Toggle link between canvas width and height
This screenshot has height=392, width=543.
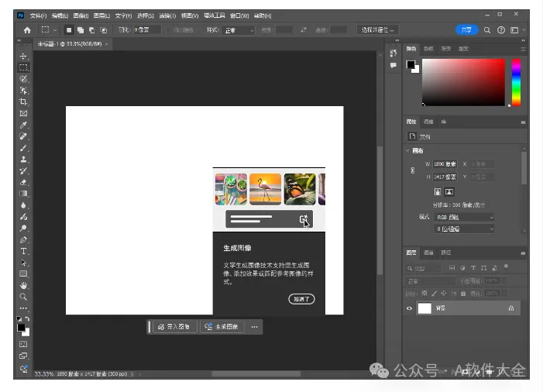[412, 170]
